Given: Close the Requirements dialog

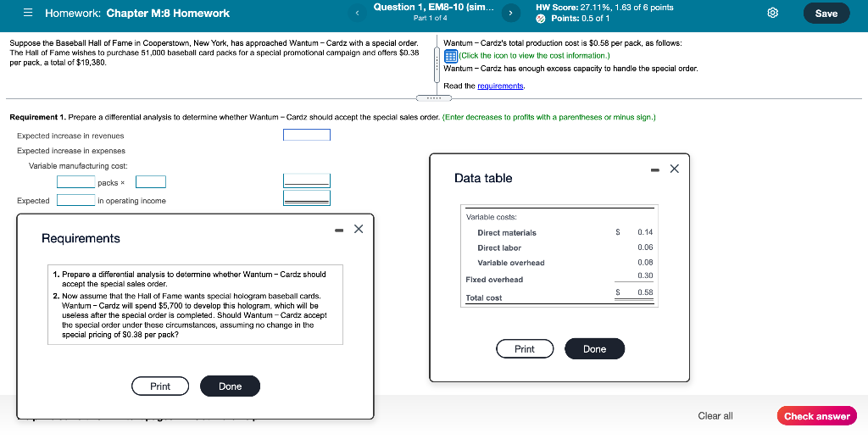Looking at the screenshot, I should (359, 229).
